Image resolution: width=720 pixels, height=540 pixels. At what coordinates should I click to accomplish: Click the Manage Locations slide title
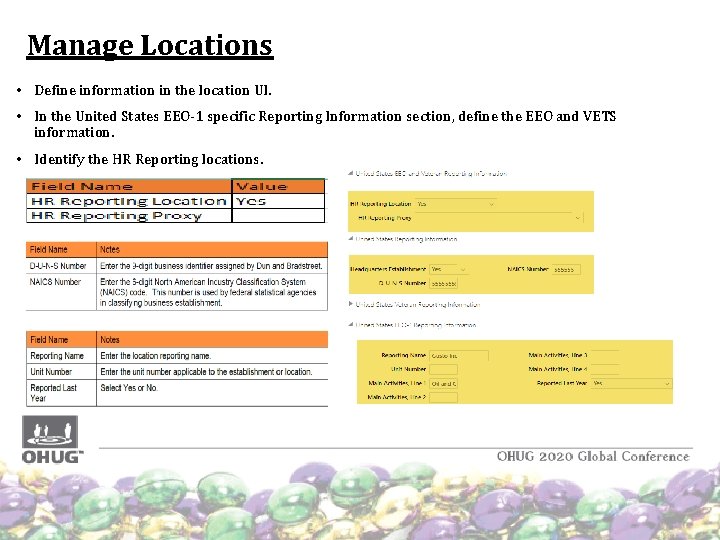[150, 45]
